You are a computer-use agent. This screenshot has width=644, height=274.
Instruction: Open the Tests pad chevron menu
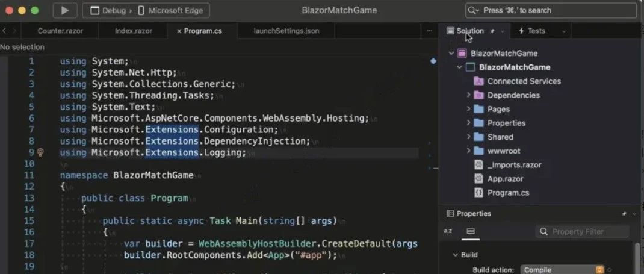coord(563,31)
